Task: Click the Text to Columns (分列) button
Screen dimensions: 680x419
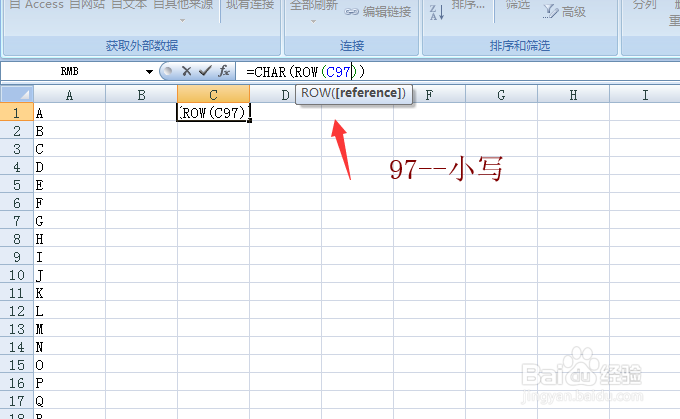Action: pyautogui.click(x=644, y=5)
